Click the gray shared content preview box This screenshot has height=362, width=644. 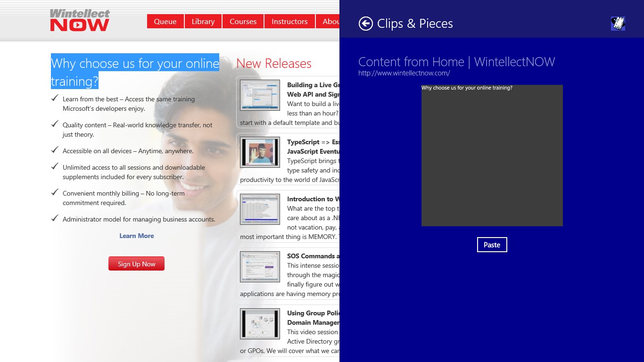492,156
